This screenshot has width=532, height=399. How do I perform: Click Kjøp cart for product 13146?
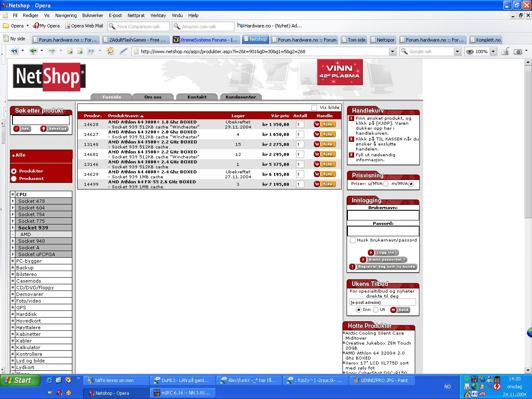325,164
